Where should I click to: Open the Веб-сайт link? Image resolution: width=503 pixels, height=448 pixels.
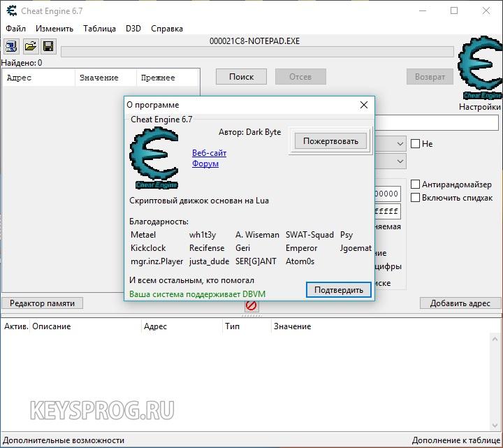click(x=209, y=153)
